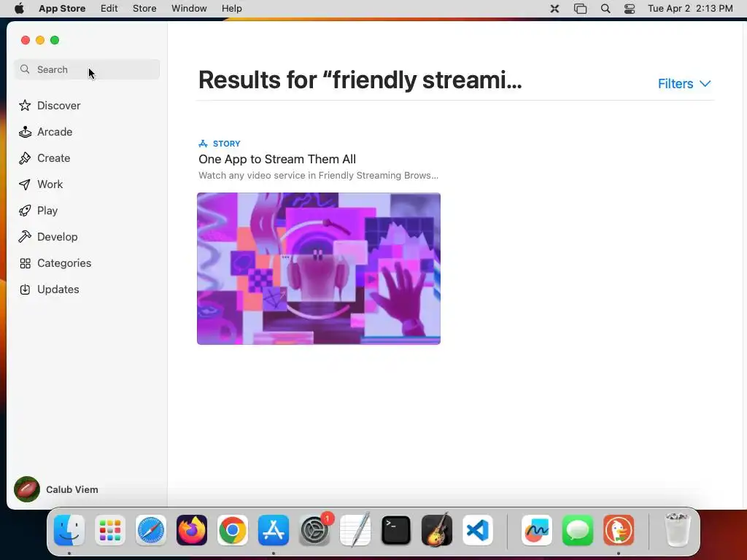The height and width of the screenshot is (560, 747).
Task: Open the Trash in the Dock
Action: pos(677,530)
